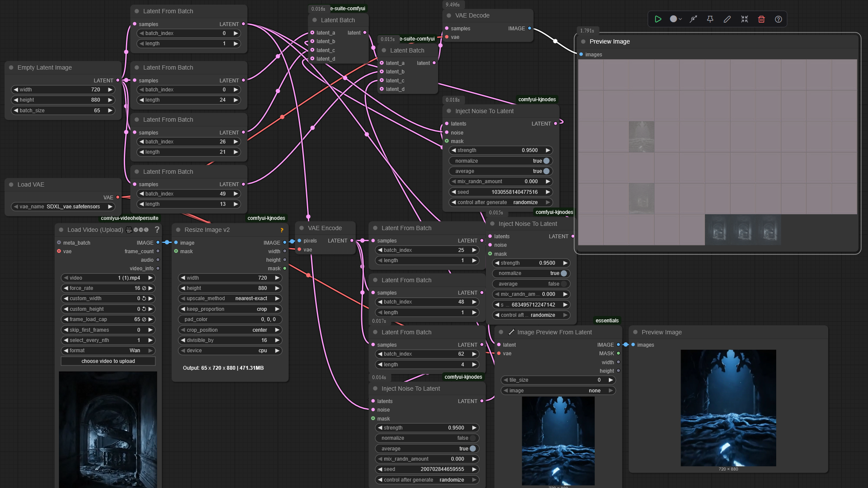Toggle normalize switch in bottom Inject Noise node
The width and height of the screenshot is (868, 488).
pos(472,438)
